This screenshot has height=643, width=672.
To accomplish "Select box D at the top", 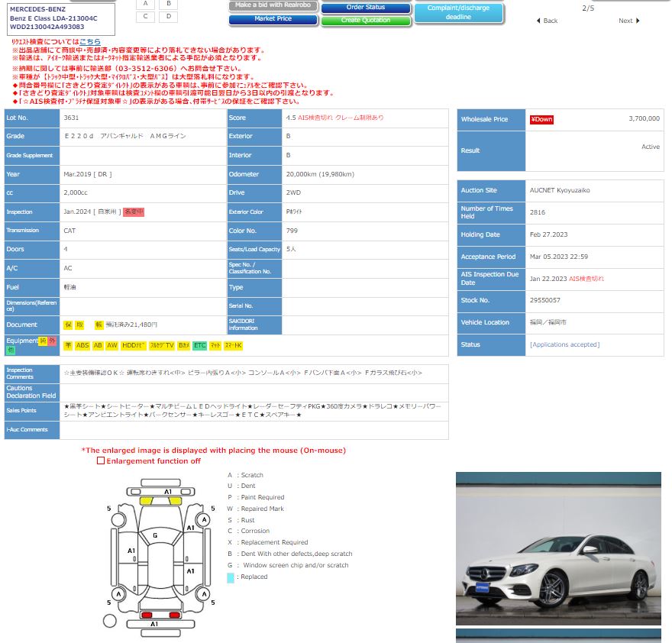I will click(168, 16).
